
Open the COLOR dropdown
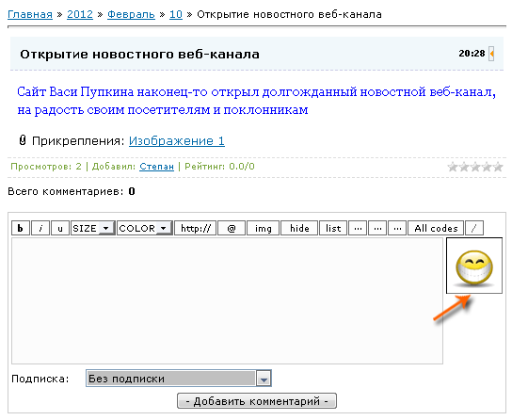pos(145,228)
